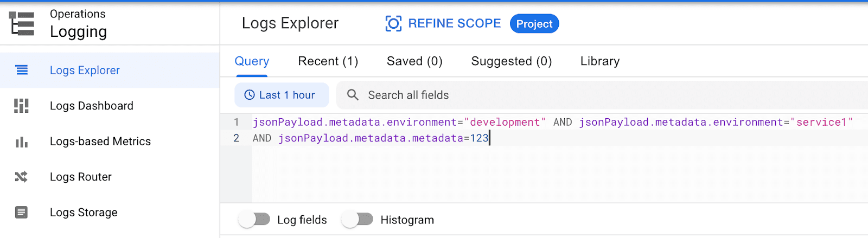Switch to the Suggested (0) tab
868x238 pixels.
(x=512, y=61)
